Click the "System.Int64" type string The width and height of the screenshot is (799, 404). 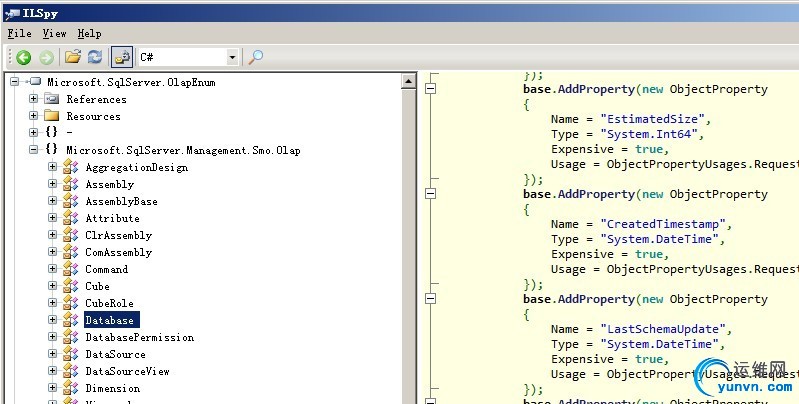pos(649,134)
